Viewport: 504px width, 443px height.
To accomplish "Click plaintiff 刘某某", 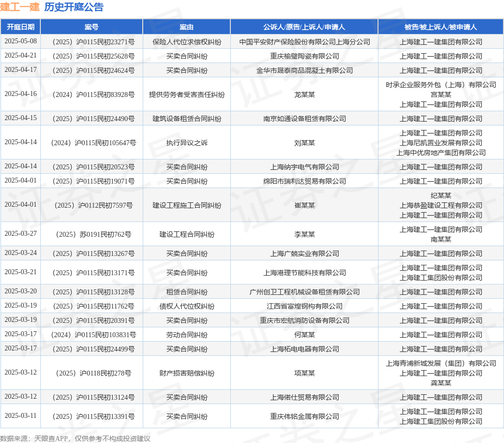I will click(x=304, y=143).
